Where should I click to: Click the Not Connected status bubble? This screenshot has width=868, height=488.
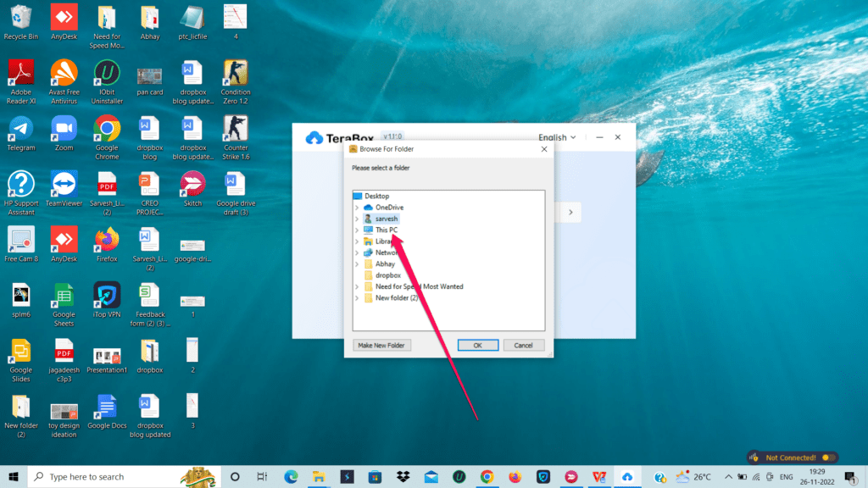792,457
